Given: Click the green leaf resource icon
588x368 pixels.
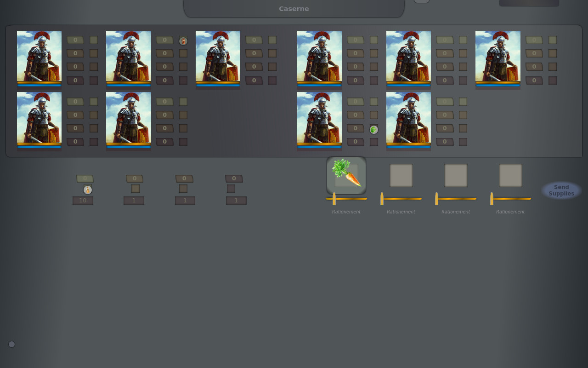Looking at the screenshot, I should [x=374, y=130].
